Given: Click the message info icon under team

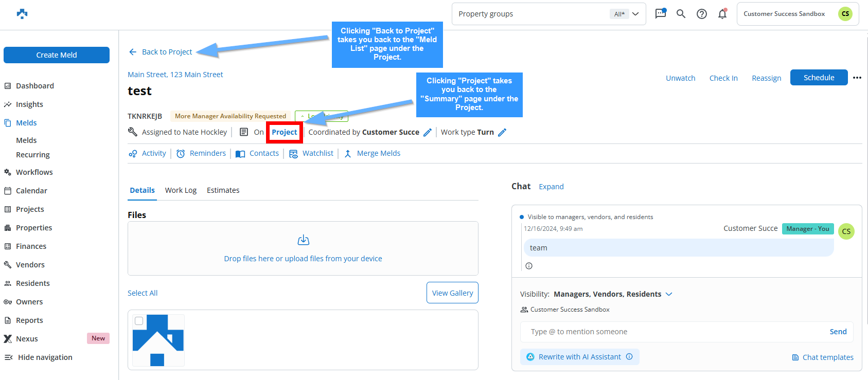Looking at the screenshot, I should tap(529, 266).
